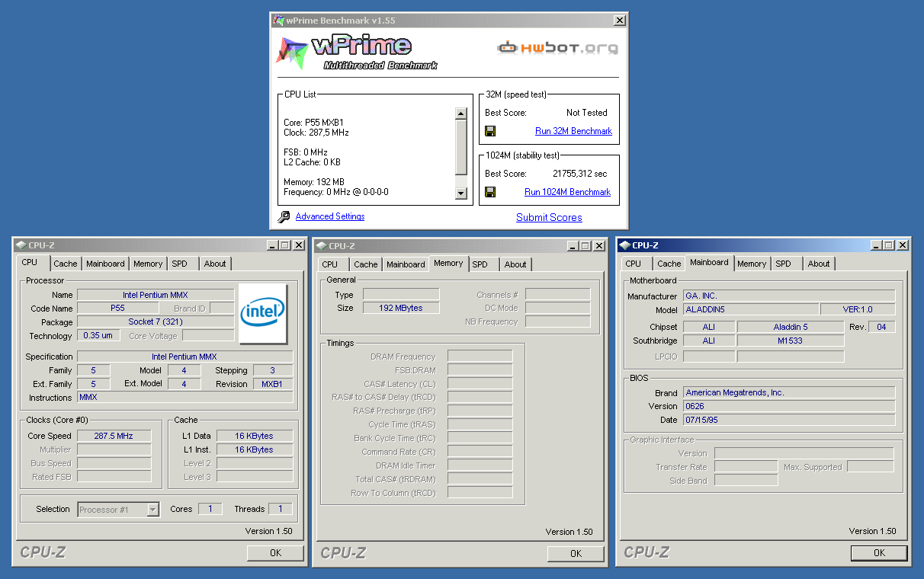Click the BIOS Version field 0626
924x579 pixels.
point(789,406)
